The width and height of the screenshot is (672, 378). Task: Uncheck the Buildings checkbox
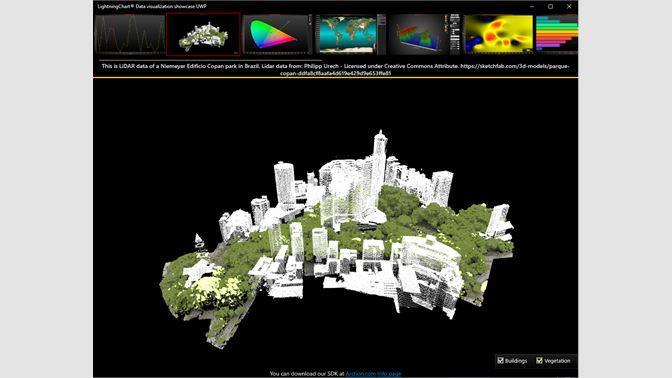[x=501, y=360]
